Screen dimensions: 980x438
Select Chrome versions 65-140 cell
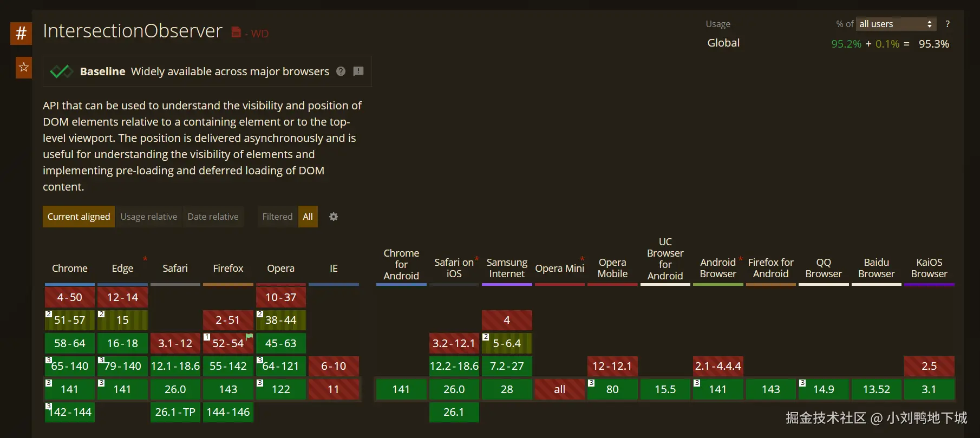[x=70, y=366]
